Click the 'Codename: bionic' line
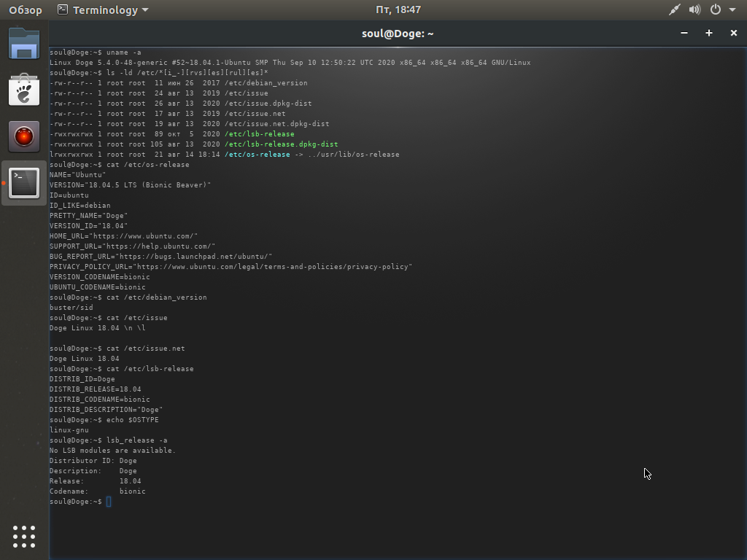The width and height of the screenshot is (747, 560). pyautogui.click(x=98, y=491)
